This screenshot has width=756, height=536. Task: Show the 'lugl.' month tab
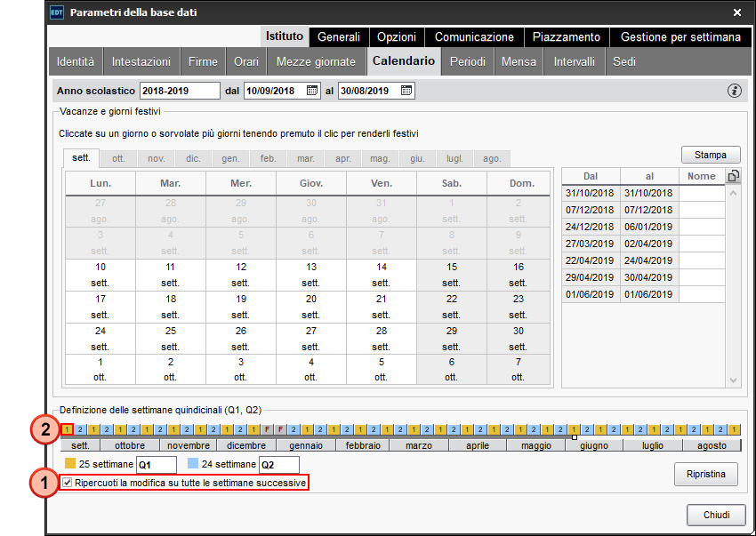pyautogui.click(x=454, y=158)
